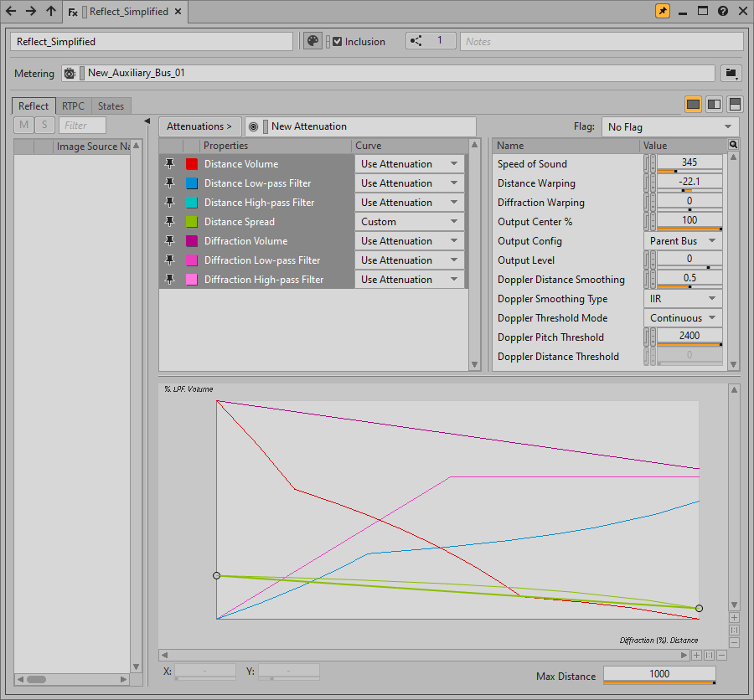Toggle the S solo button
754x700 pixels.
[x=44, y=126]
